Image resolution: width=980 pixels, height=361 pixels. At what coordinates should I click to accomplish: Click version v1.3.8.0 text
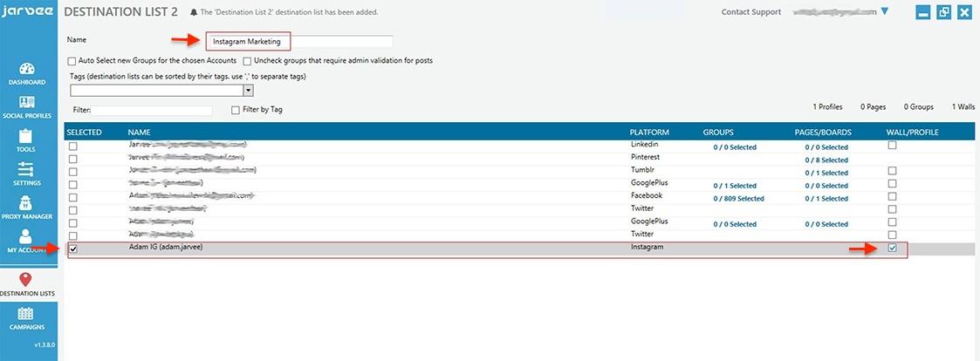pyautogui.click(x=43, y=344)
